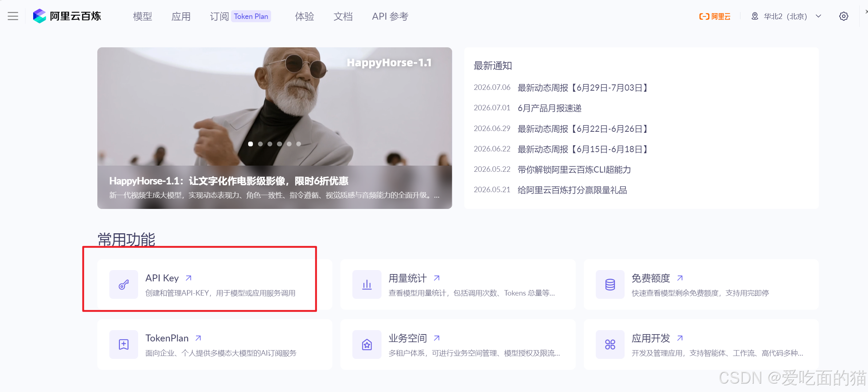Click the description starting 查看模型用量统计

472,293
